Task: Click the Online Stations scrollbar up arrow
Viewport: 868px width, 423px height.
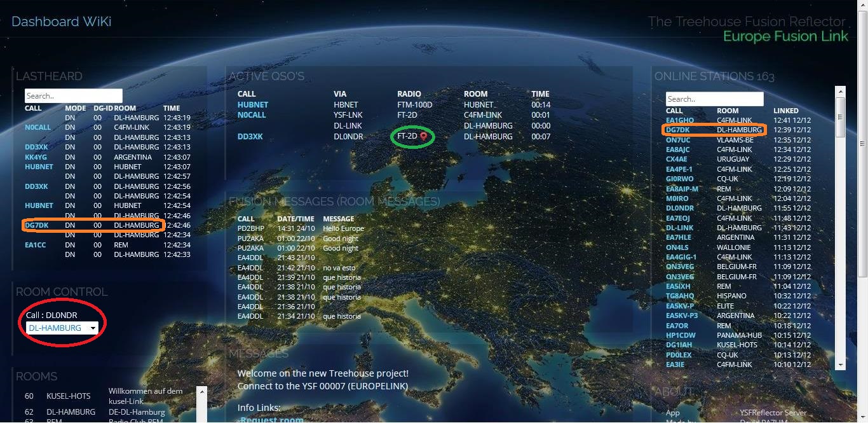Action: click(x=840, y=91)
